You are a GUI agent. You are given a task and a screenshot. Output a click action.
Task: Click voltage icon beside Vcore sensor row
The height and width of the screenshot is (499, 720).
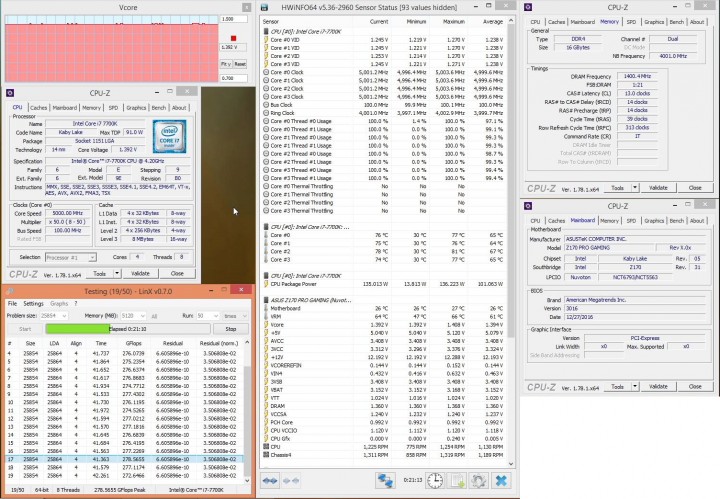(266, 325)
